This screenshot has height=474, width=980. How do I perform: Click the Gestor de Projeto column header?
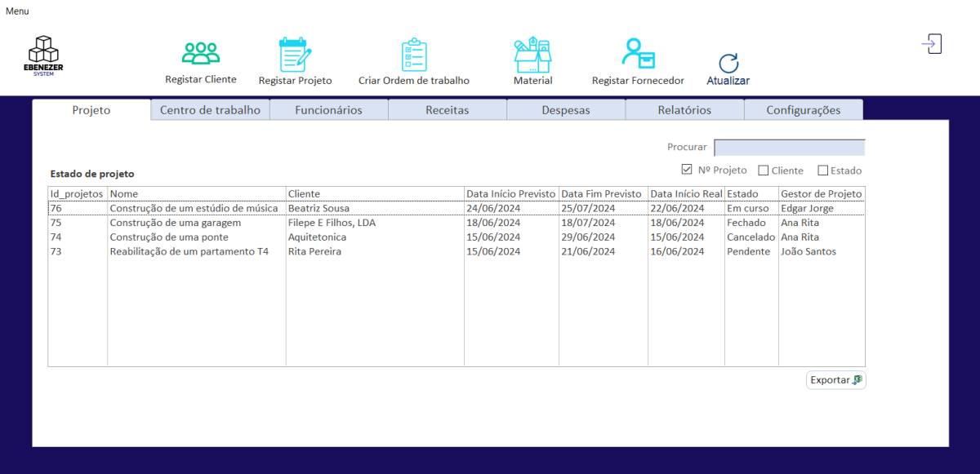point(822,193)
